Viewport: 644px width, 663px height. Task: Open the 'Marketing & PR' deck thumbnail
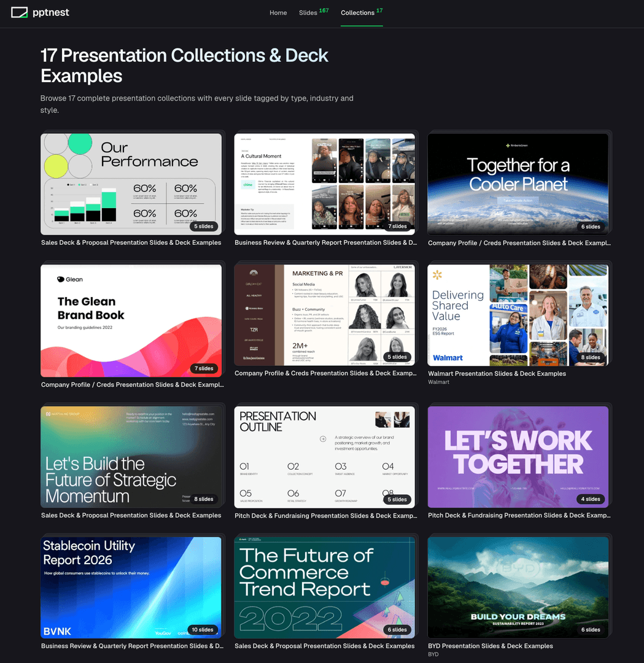[325, 315]
